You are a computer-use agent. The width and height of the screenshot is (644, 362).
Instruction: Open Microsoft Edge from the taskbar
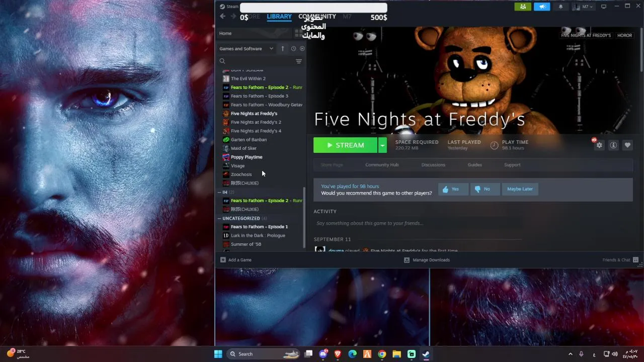(x=353, y=354)
